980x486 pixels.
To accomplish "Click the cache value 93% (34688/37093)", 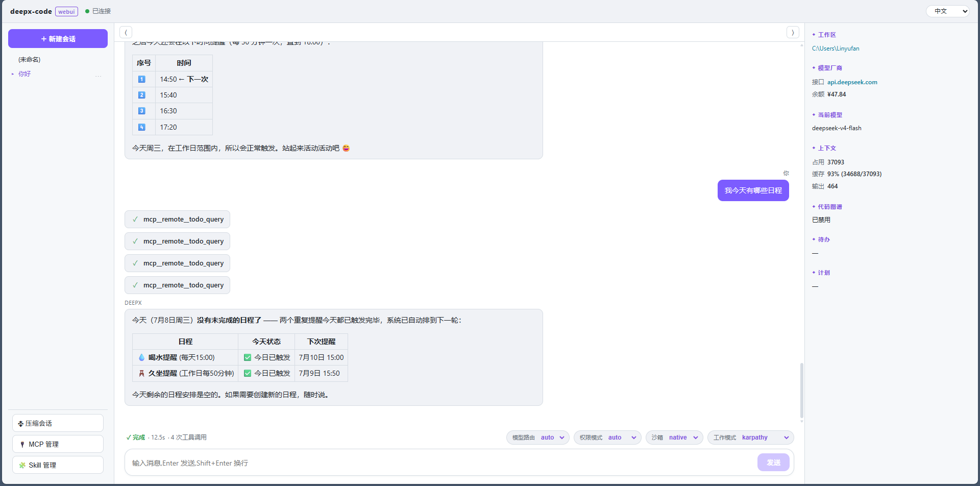I will tap(854, 174).
